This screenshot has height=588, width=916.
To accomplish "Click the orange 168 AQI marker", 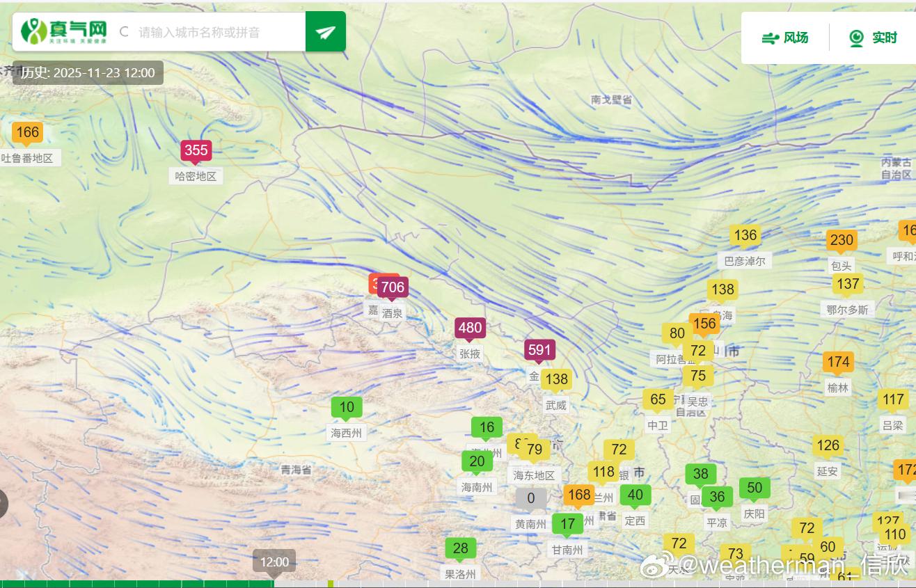I will click(578, 495).
